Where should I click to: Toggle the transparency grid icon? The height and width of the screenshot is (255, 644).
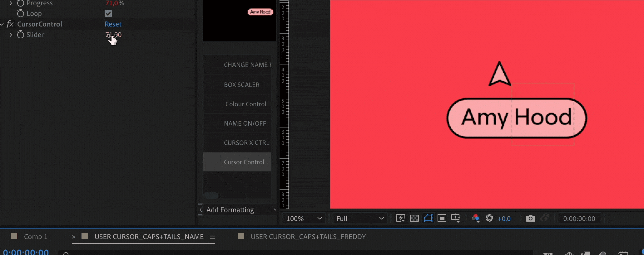point(414,218)
